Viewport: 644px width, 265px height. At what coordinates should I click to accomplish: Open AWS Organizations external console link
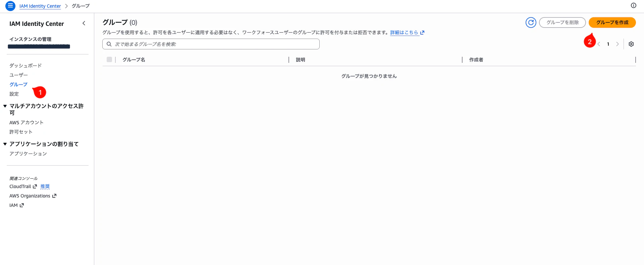click(33, 196)
